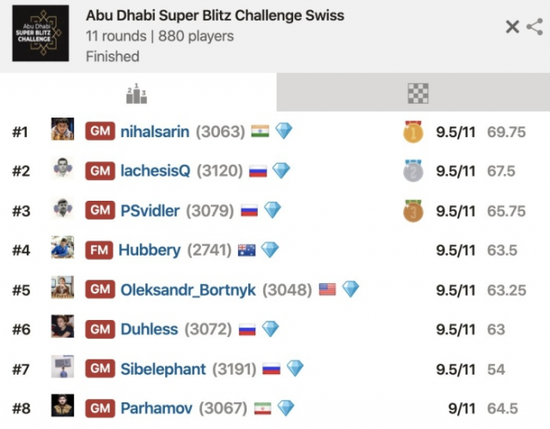Image resolution: width=550 pixels, height=429 pixels.
Task: Open nihalsarin's player profile
Action: pos(155,132)
